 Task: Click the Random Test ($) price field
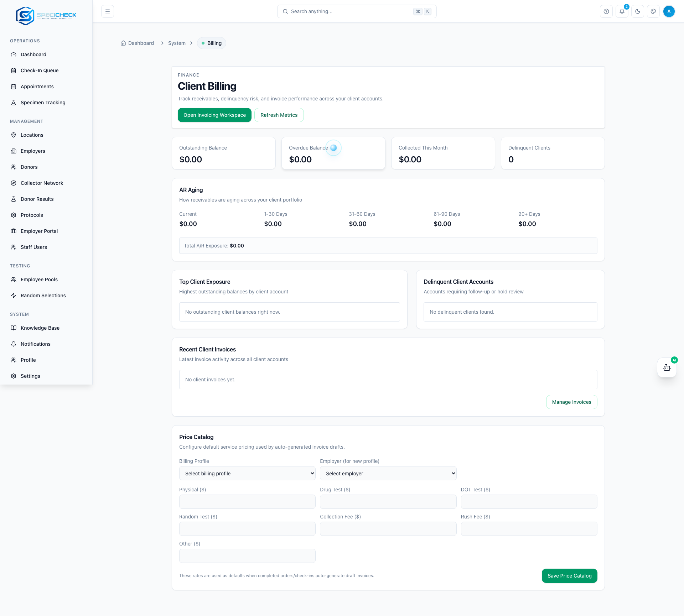click(x=247, y=529)
